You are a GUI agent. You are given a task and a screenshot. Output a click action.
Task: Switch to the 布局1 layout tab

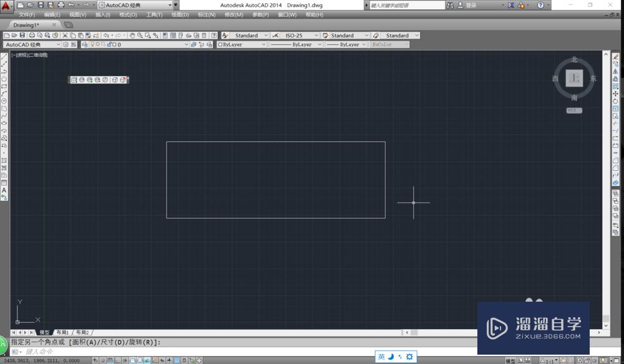point(62,332)
